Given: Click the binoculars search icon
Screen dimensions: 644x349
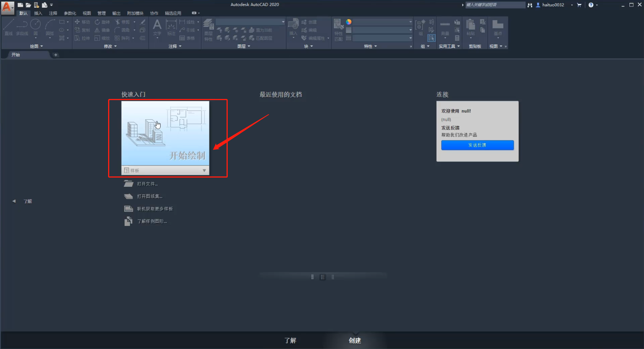Looking at the screenshot, I should [x=530, y=5].
